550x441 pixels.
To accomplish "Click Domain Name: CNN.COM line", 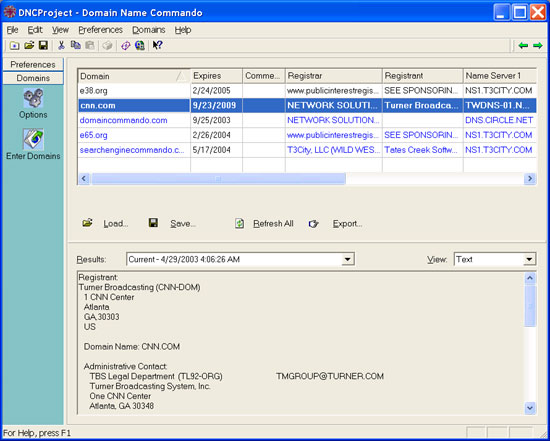I will pos(132,347).
